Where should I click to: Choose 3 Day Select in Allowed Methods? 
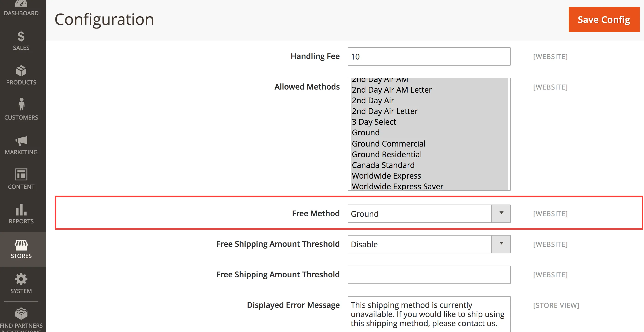(374, 122)
